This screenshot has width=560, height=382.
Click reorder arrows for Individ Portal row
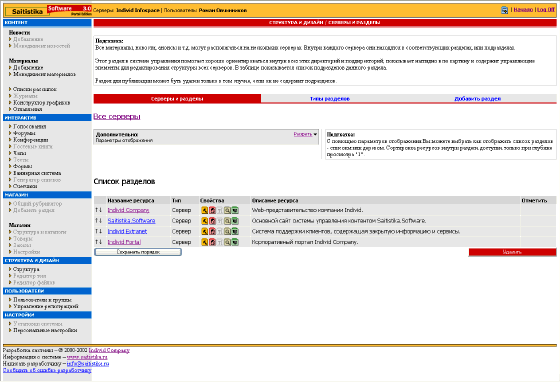coord(99,242)
